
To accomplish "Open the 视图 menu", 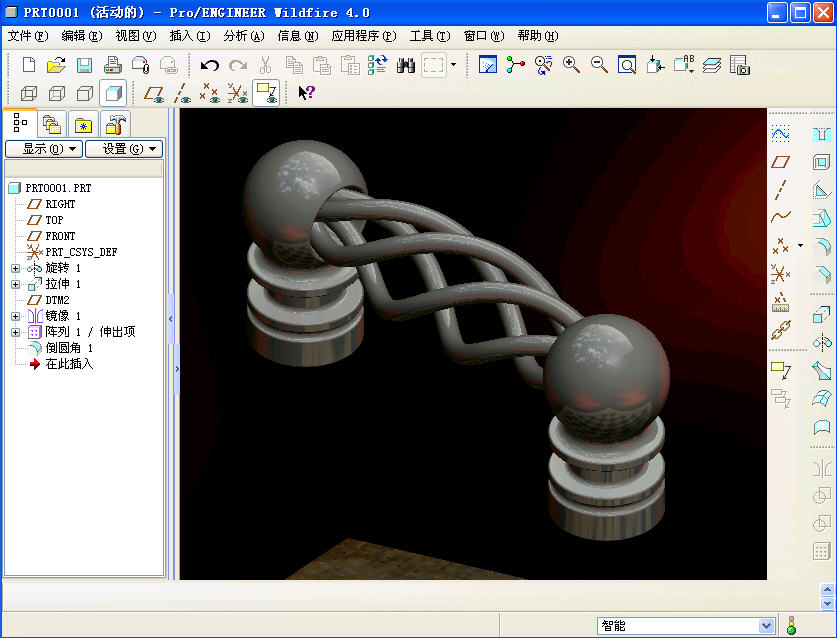I will coord(136,36).
